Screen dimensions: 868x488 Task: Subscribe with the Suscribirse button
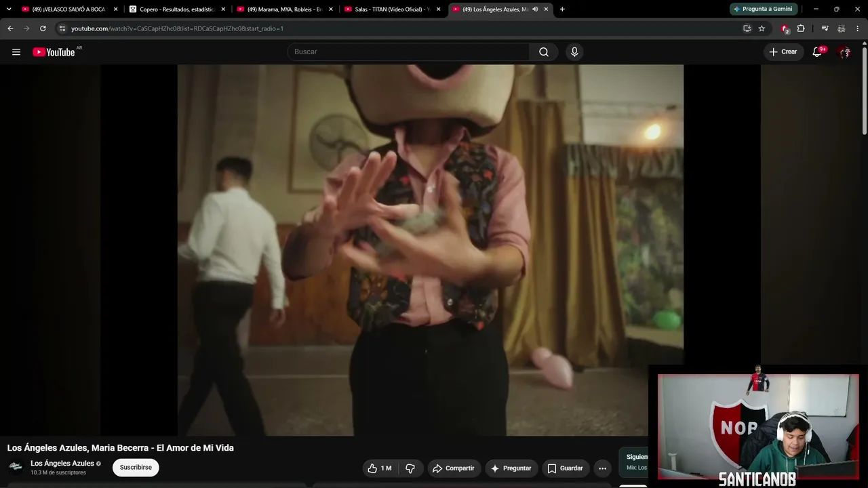[136, 468]
